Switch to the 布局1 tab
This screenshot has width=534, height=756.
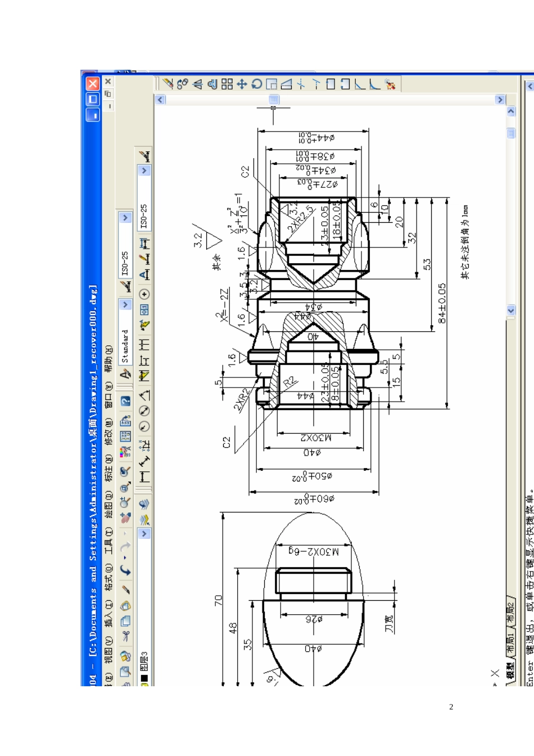pyautogui.click(x=511, y=642)
